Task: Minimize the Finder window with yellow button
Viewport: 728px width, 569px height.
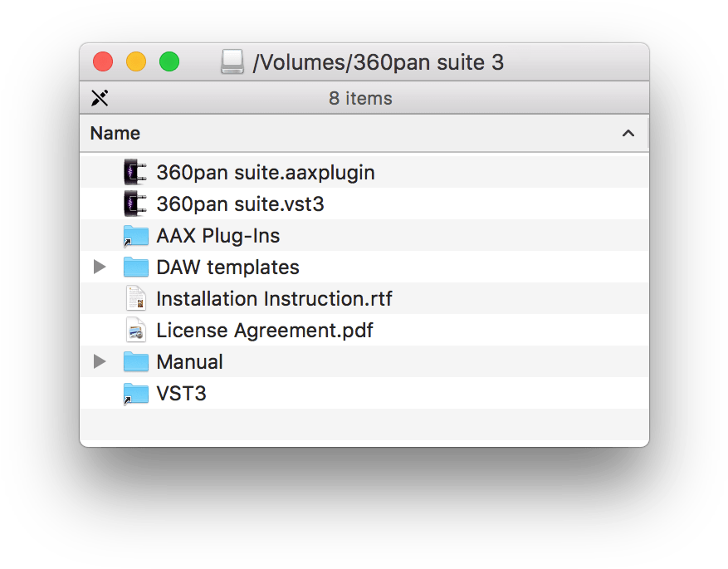Action: click(x=135, y=61)
